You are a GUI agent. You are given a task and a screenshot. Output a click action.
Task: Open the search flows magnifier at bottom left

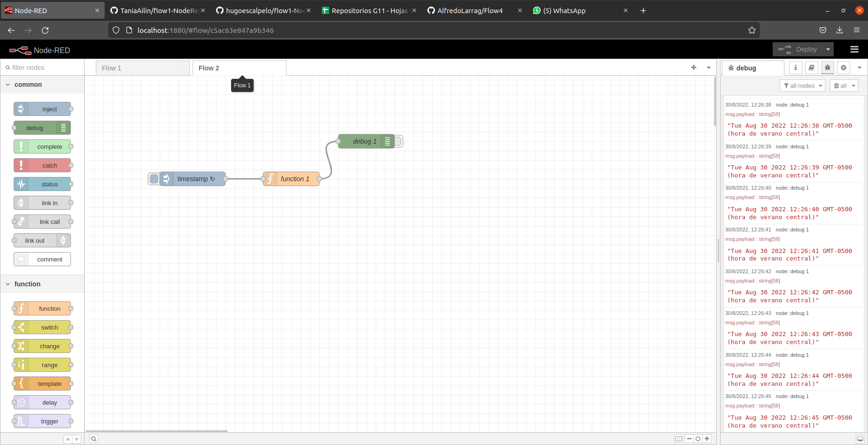[x=93, y=438]
